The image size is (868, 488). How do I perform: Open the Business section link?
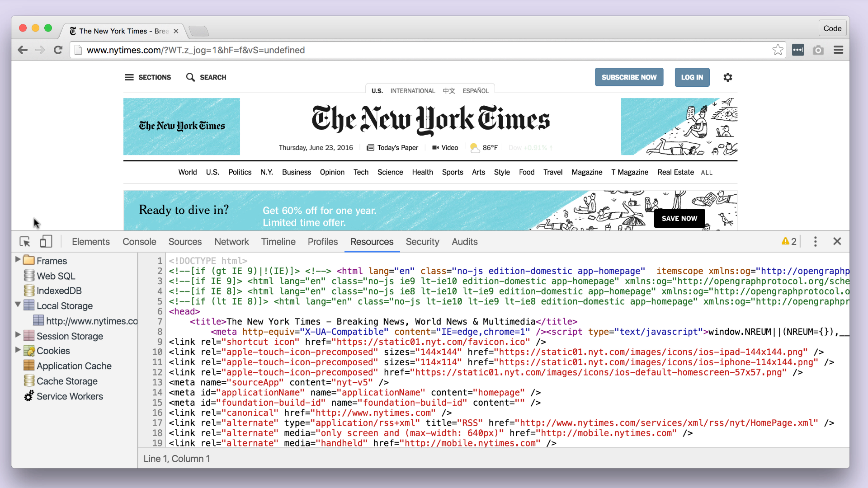297,172
